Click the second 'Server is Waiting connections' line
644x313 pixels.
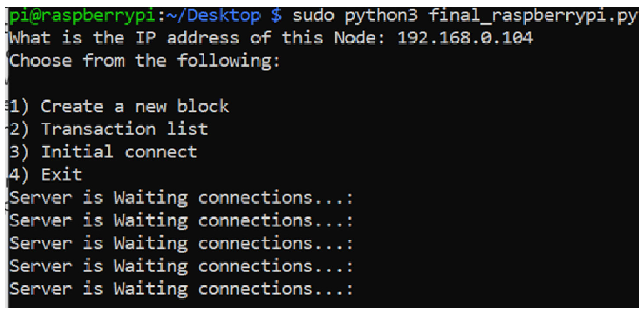(181, 221)
